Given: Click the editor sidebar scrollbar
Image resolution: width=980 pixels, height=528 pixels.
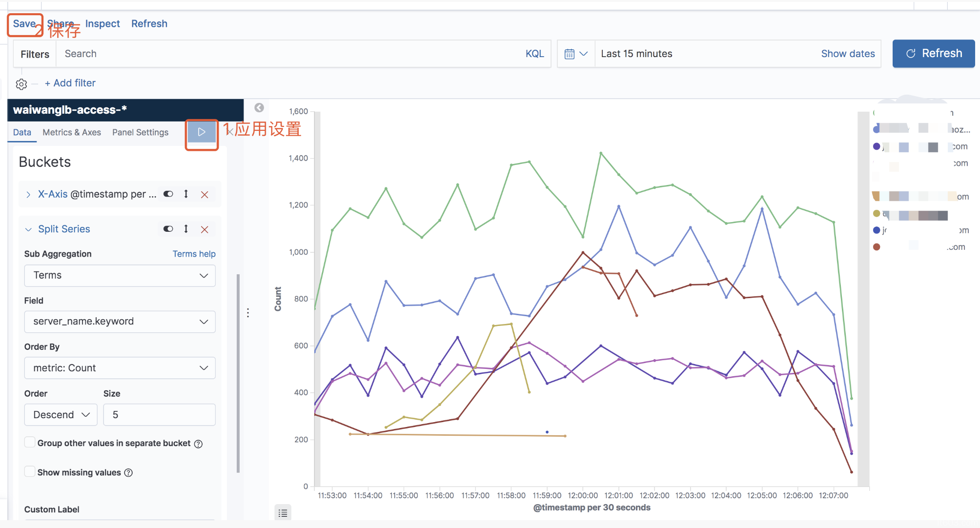Looking at the screenshot, I should tap(238, 373).
